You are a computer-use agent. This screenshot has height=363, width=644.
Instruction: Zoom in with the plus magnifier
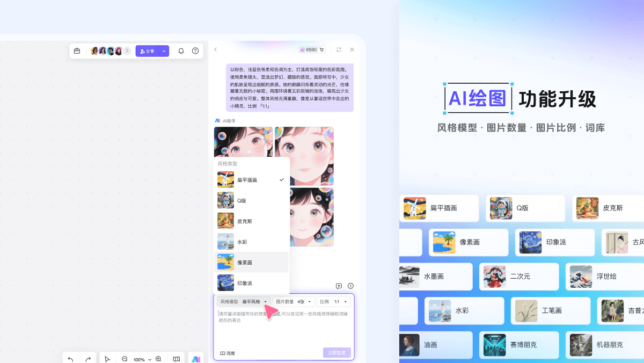click(158, 359)
